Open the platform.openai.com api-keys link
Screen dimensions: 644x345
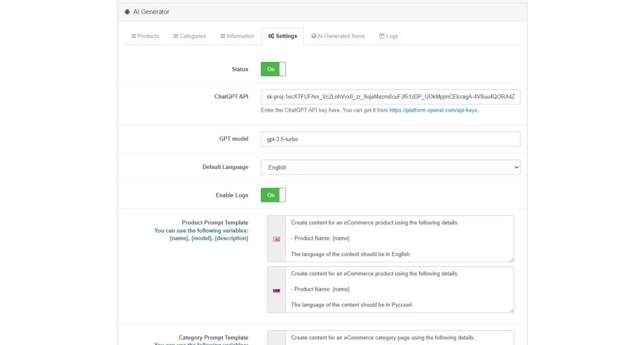tap(433, 110)
